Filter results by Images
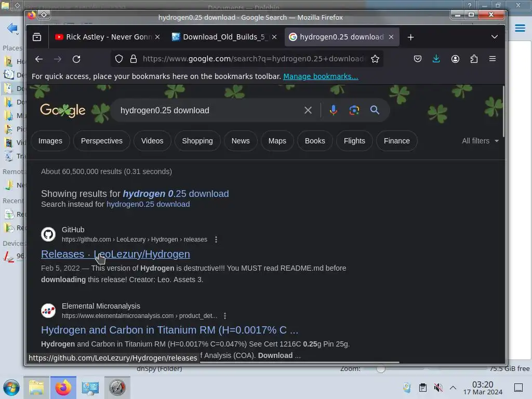Viewport: 532px width, 399px height. [50, 141]
